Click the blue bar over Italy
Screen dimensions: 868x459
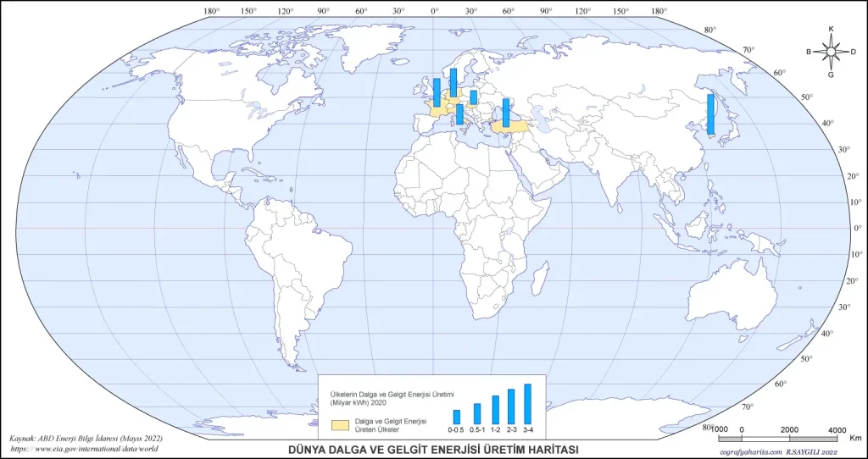(459, 114)
